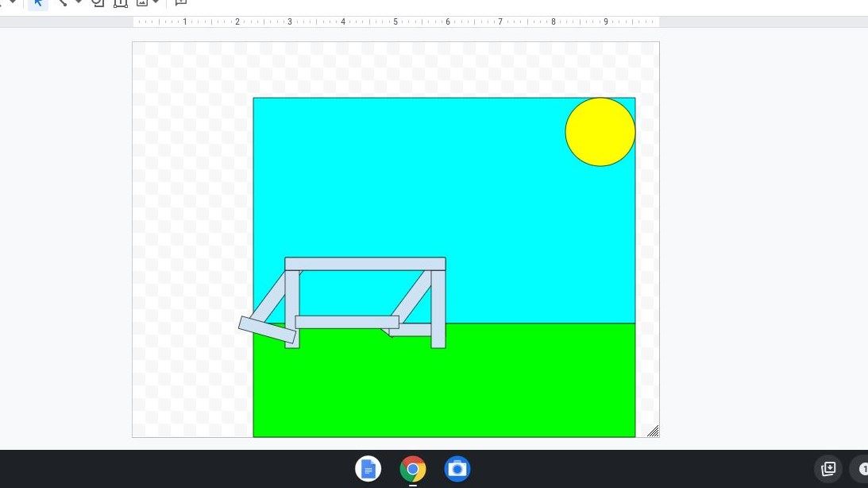Choose the Line drawing tool
868x488 pixels.
tap(62, 2)
